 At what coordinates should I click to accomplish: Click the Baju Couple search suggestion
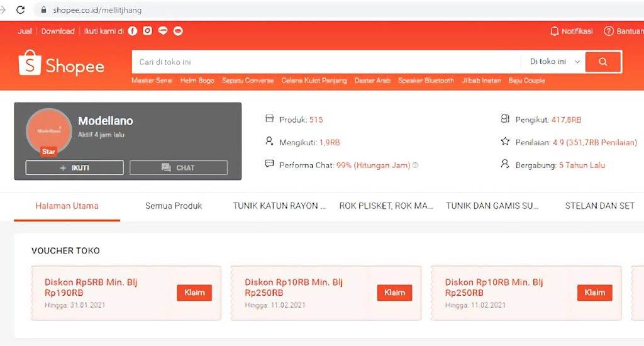(x=527, y=81)
